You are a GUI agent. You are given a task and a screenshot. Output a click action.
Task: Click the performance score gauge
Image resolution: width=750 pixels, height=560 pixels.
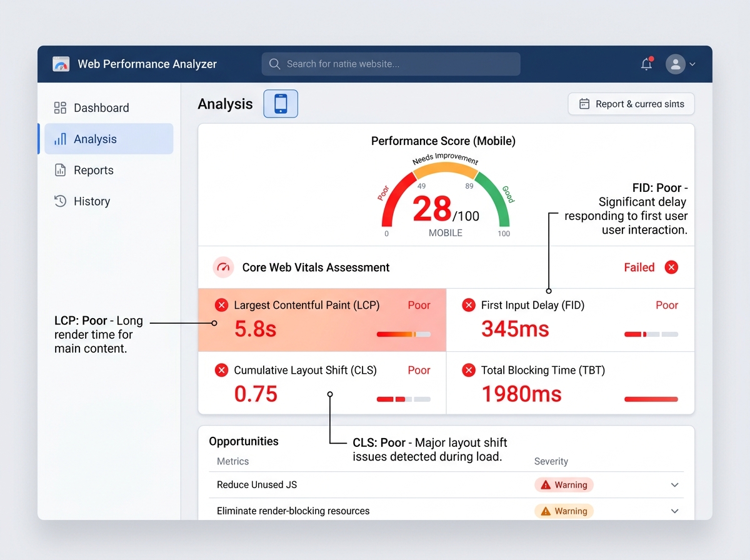click(446, 194)
